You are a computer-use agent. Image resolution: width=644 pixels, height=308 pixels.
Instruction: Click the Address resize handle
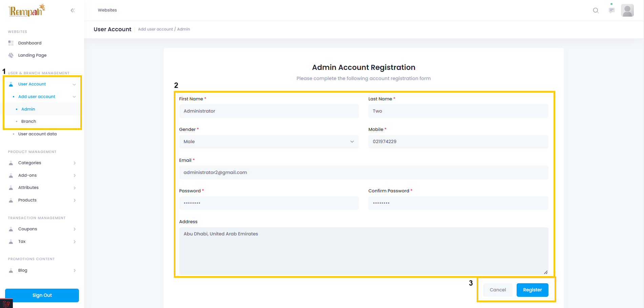(546, 272)
